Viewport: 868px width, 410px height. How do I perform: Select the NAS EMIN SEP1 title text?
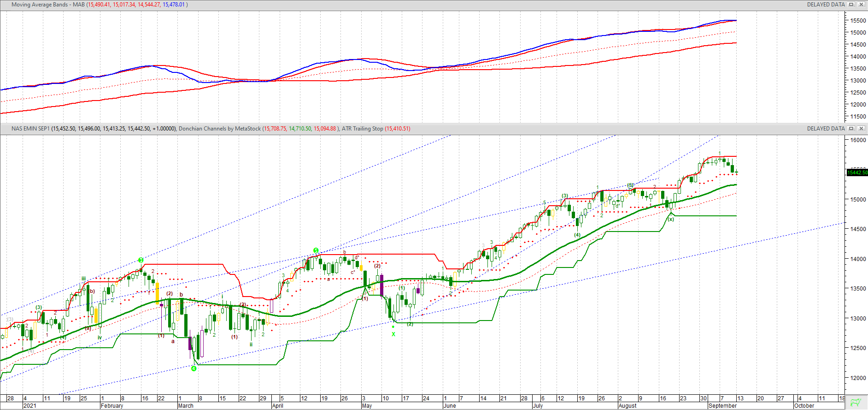30,129
